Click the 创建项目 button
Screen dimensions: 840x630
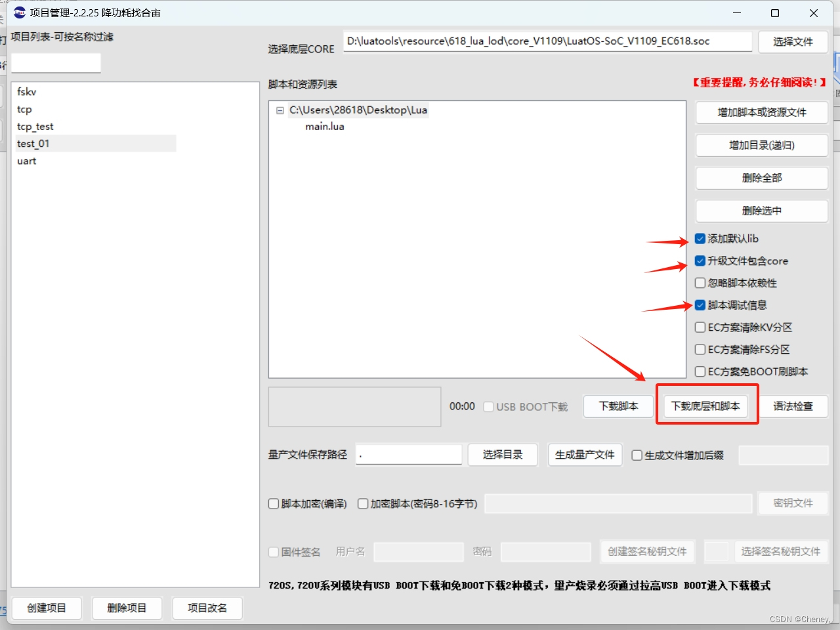[x=47, y=608]
